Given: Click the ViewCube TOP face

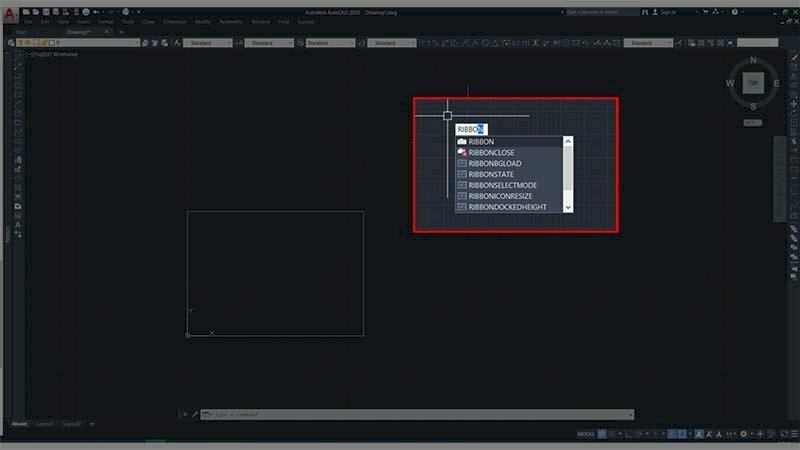Looking at the screenshot, I should 753,84.
